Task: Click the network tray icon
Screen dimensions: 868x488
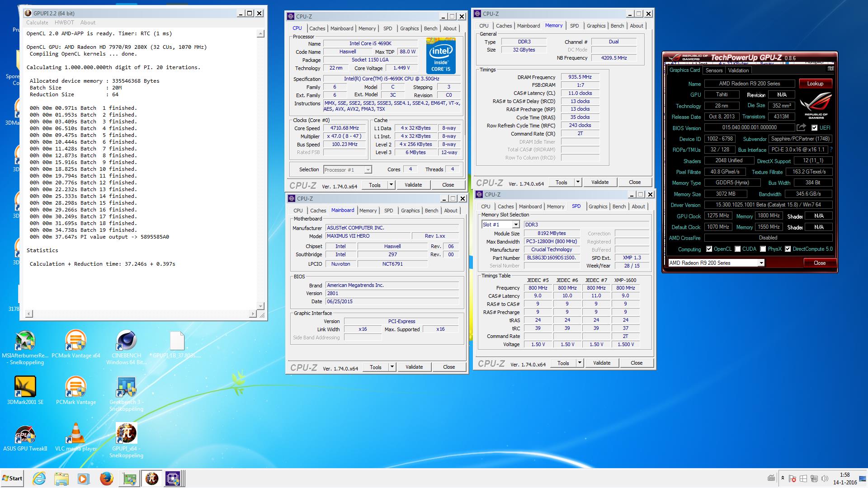Action: (x=814, y=479)
